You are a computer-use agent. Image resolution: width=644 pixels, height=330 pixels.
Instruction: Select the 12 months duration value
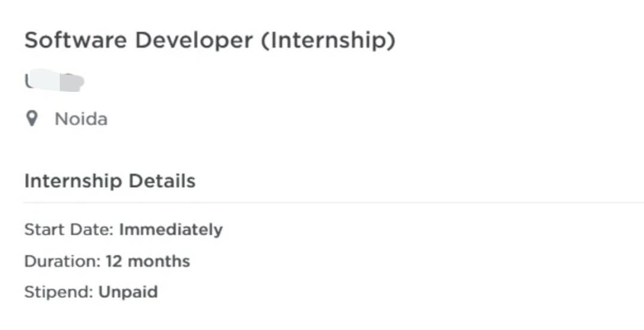[x=148, y=261]
